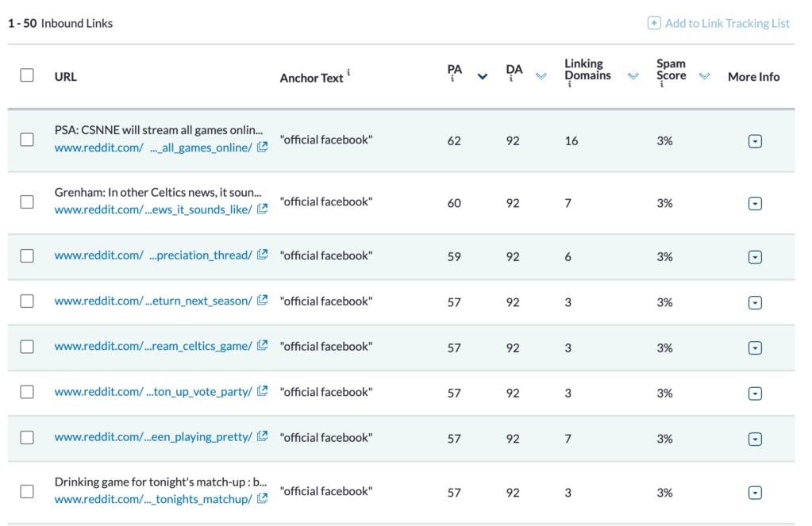Open external link icon for all_games_online URL
The height and width of the screenshot is (526, 812).
pos(262,148)
